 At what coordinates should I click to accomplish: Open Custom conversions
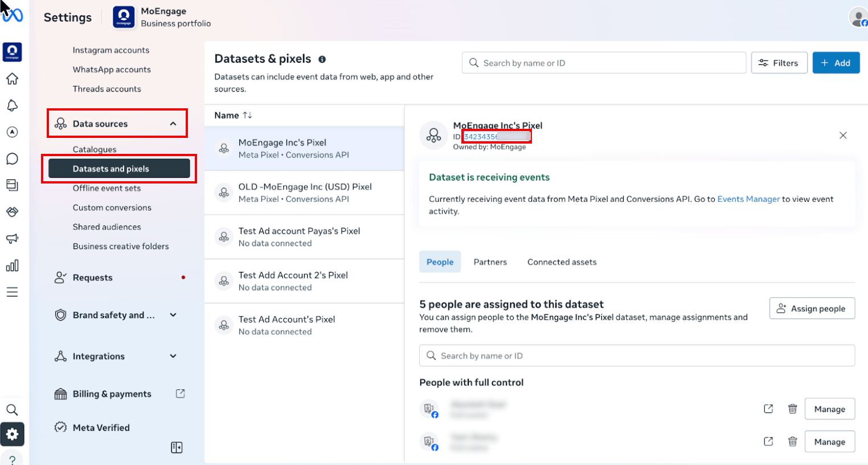point(112,207)
